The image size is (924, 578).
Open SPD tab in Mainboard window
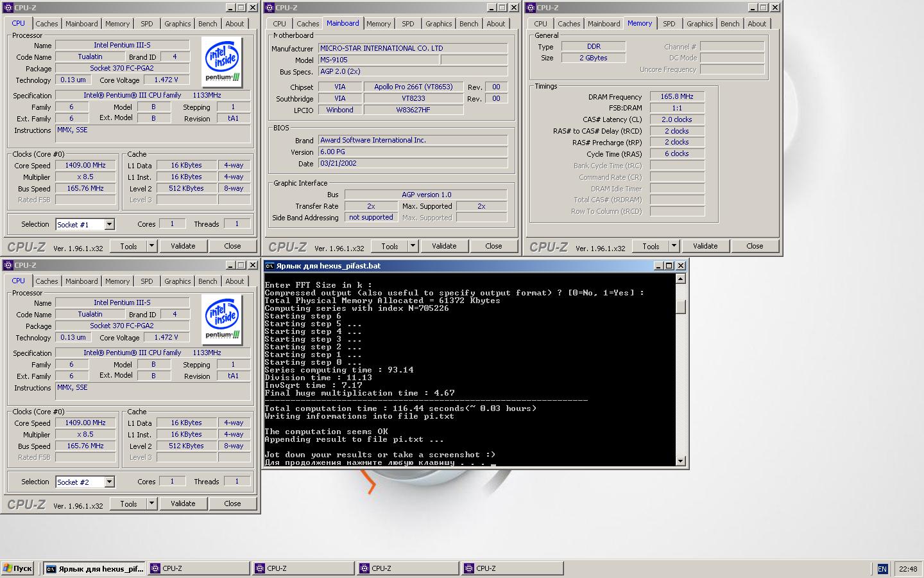(408, 24)
